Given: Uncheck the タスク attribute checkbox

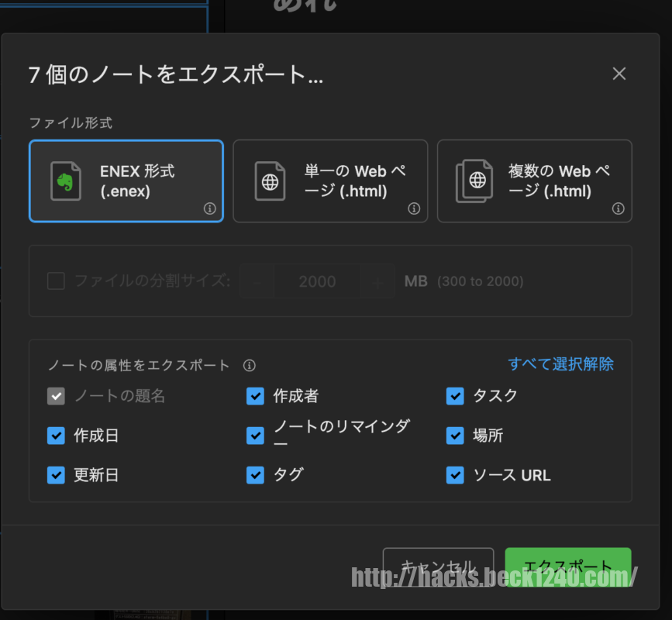Looking at the screenshot, I should point(455,396).
